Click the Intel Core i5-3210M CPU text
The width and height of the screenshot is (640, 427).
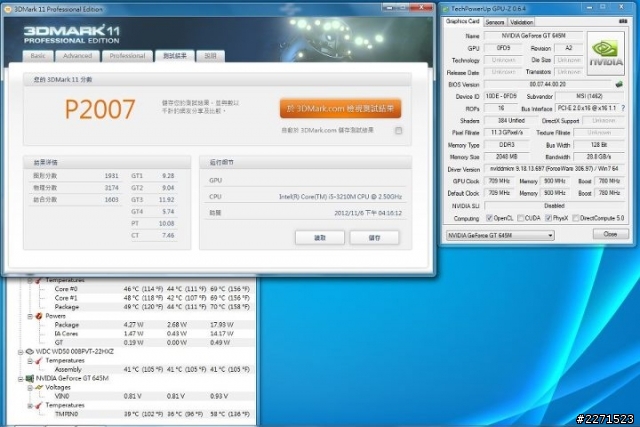tap(340, 197)
